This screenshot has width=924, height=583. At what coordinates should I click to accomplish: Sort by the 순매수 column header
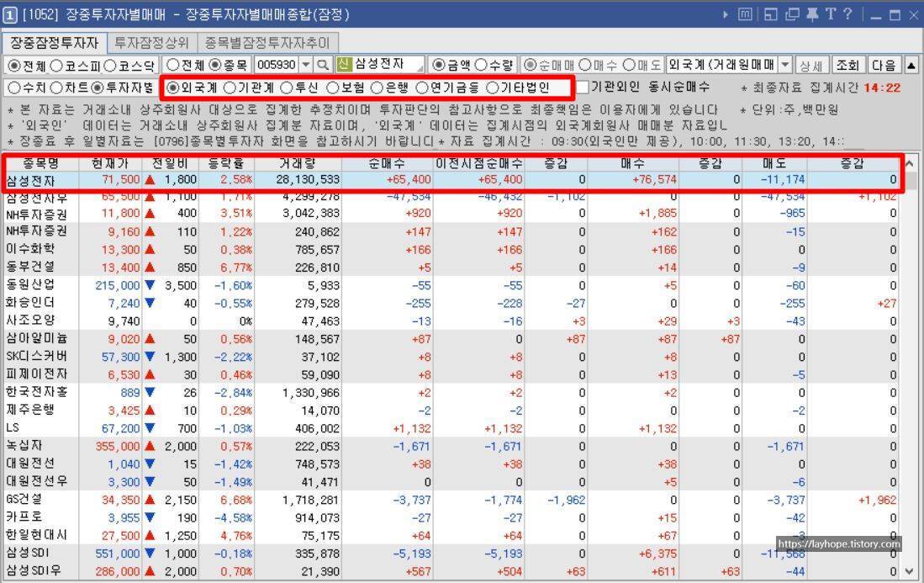[387, 163]
